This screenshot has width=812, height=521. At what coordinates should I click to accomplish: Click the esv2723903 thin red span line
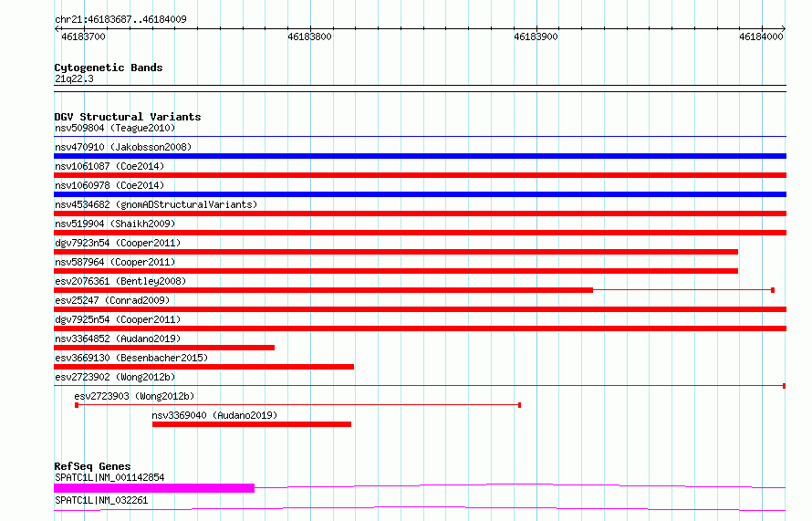[297, 405]
